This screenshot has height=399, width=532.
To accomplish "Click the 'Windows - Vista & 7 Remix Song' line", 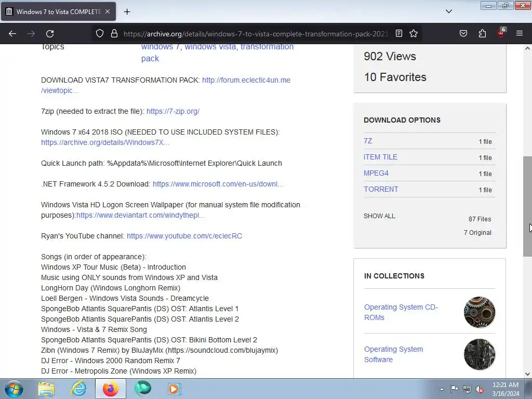I will (x=94, y=329).
